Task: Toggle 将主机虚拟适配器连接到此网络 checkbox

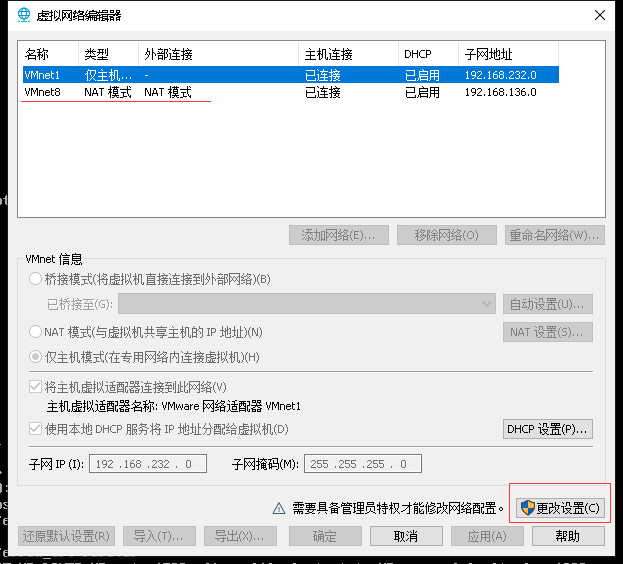Action: coord(35,386)
